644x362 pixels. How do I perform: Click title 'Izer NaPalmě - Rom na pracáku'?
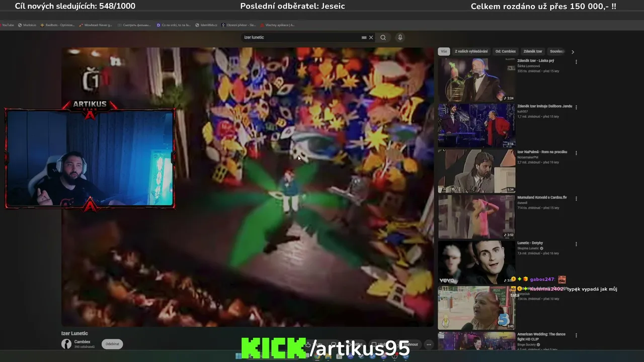click(x=542, y=152)
